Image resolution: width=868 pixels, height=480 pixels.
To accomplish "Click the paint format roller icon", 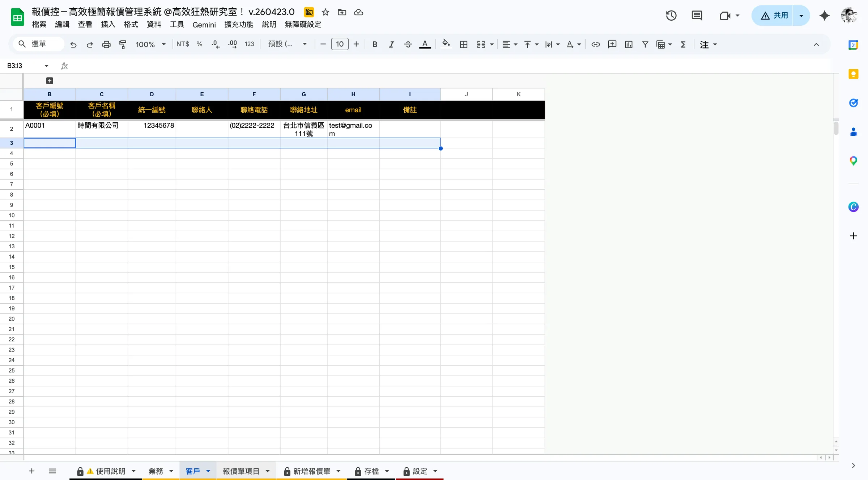I will pyautogui.click(x=123, y=44).
